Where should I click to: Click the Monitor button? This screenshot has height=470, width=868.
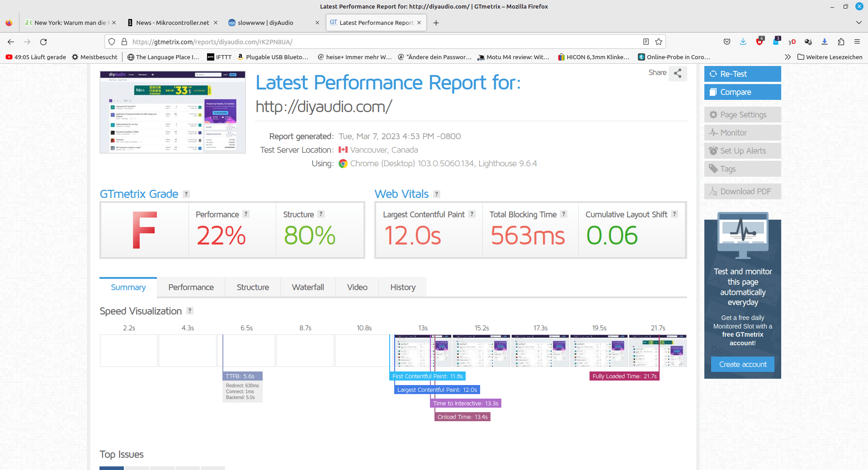(742, 132)
